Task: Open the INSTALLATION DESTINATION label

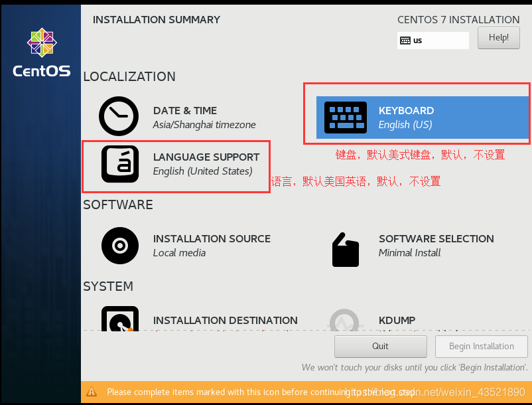Action: coord(226,321)
